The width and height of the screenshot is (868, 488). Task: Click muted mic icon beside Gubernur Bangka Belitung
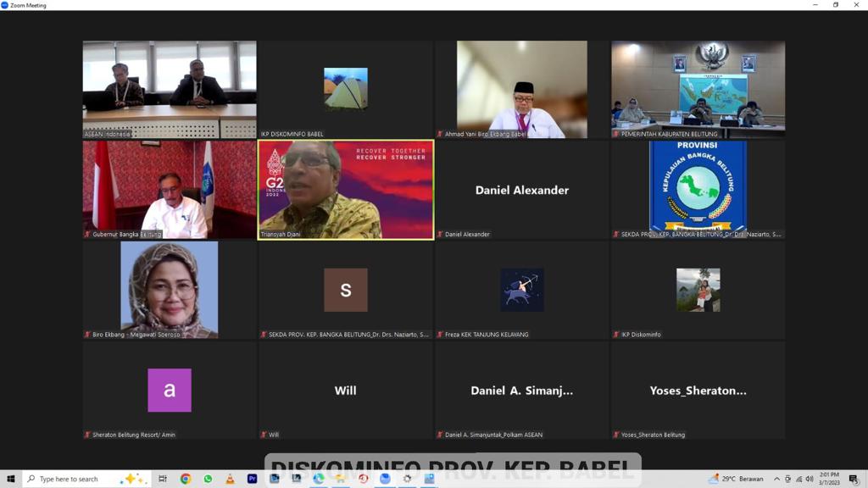pyautogui.click(x=87, y=235)
